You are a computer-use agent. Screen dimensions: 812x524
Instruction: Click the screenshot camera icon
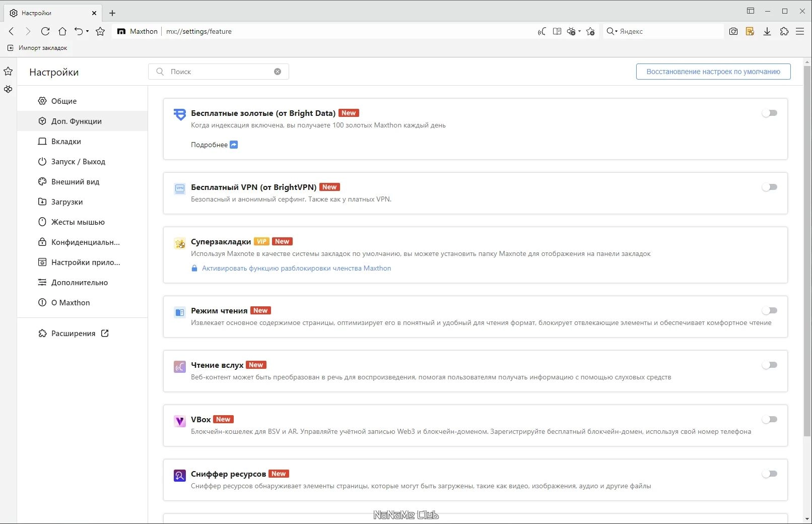tap(733, 31)
